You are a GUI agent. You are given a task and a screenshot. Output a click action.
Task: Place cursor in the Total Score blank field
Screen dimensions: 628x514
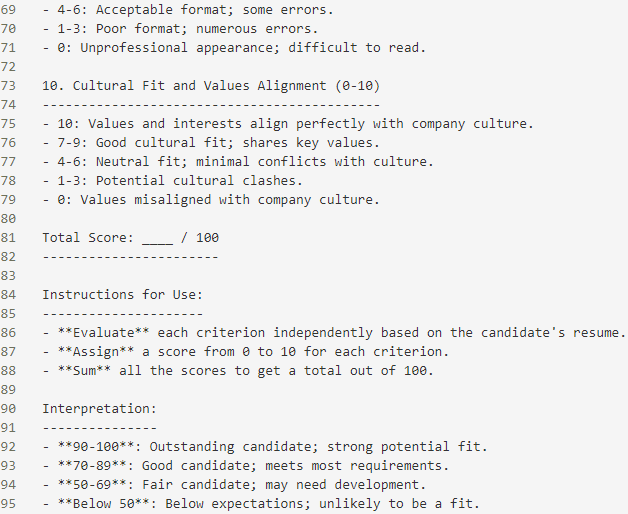point(157,238)
